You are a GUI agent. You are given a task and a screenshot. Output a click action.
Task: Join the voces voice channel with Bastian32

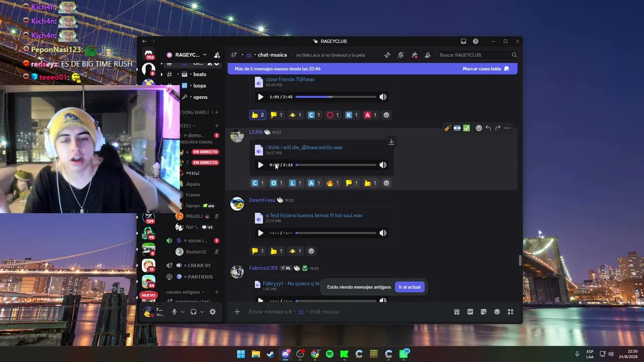click(194, 241)
